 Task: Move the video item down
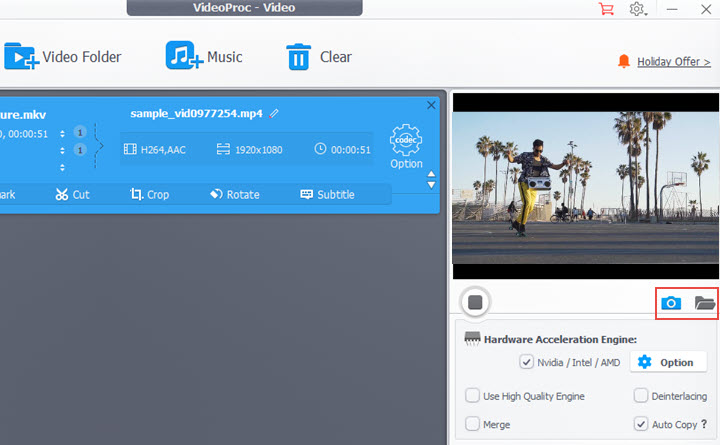431,185
